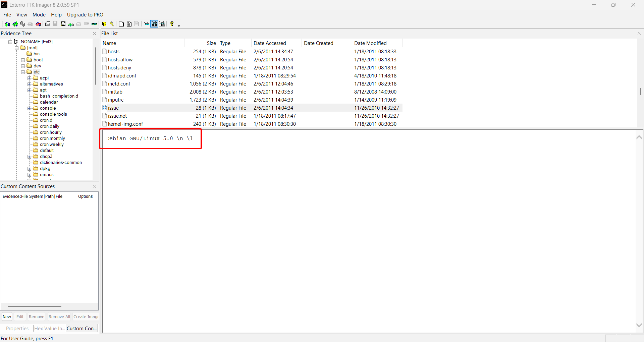
Task: Open Image Mounting from the toolbar
Action: [x=22, y=24]
